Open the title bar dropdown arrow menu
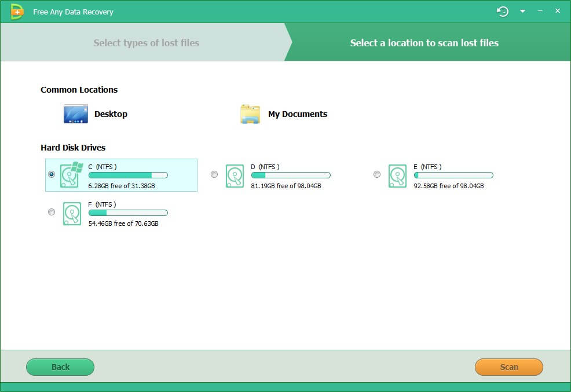Viewport: 571px width, 392px height. tap(522, 11)
